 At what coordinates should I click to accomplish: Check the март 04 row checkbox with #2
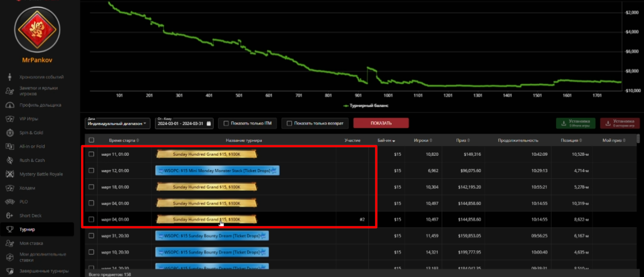point(91,219)
